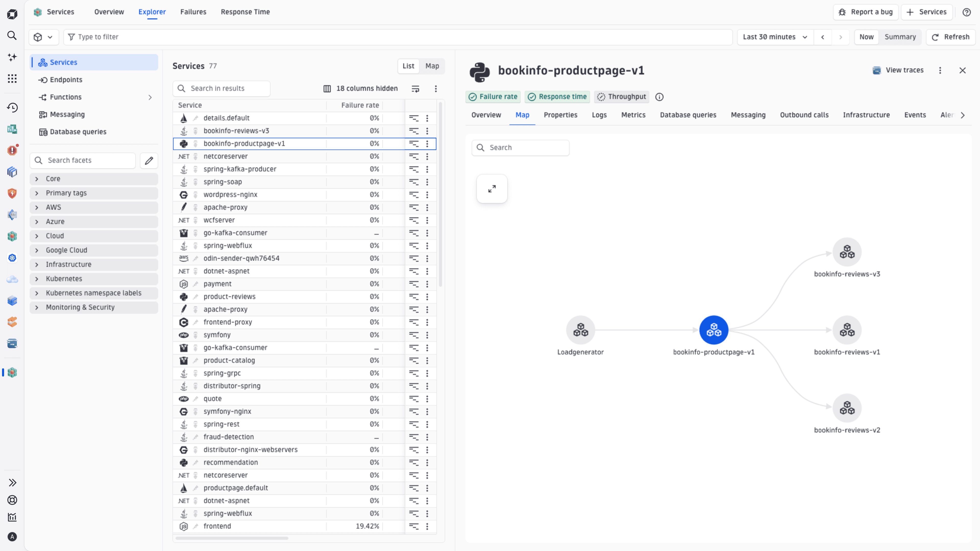
Task: Click the map Search field
Action: [x=520, y=148]
